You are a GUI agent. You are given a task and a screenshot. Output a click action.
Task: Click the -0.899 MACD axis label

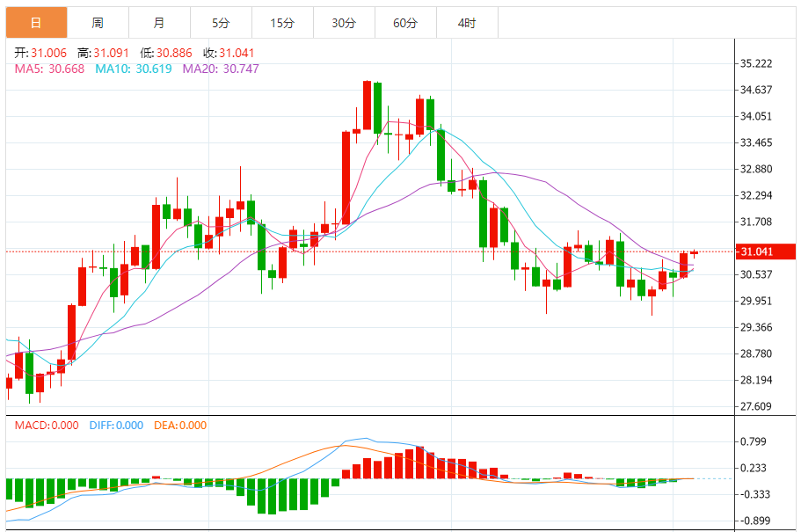754,521
